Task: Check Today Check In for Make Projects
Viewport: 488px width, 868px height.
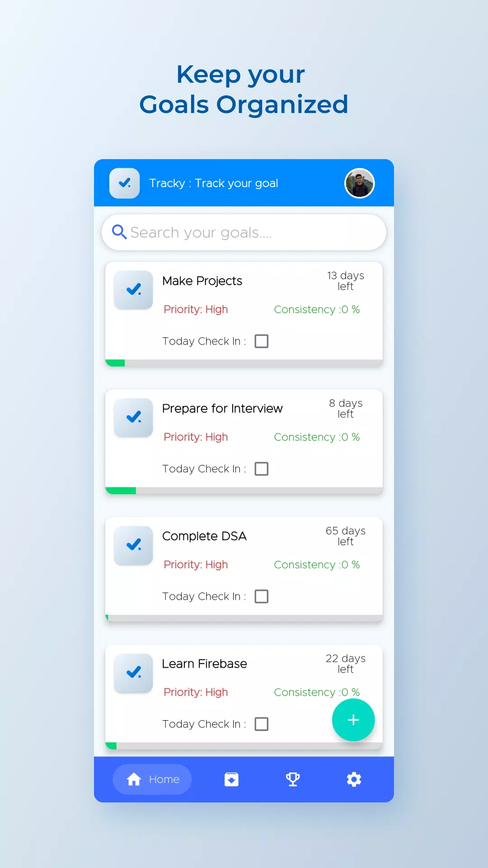Action: (262, 341)
